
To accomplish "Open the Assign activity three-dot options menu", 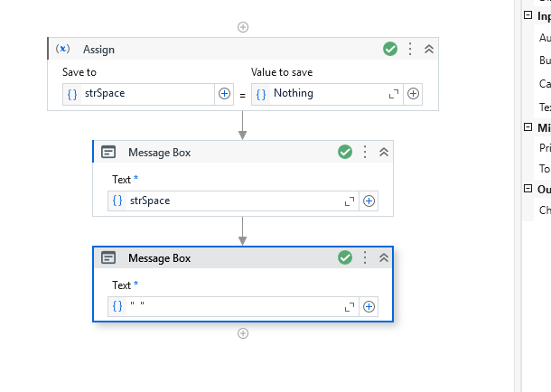I will 410,49.
